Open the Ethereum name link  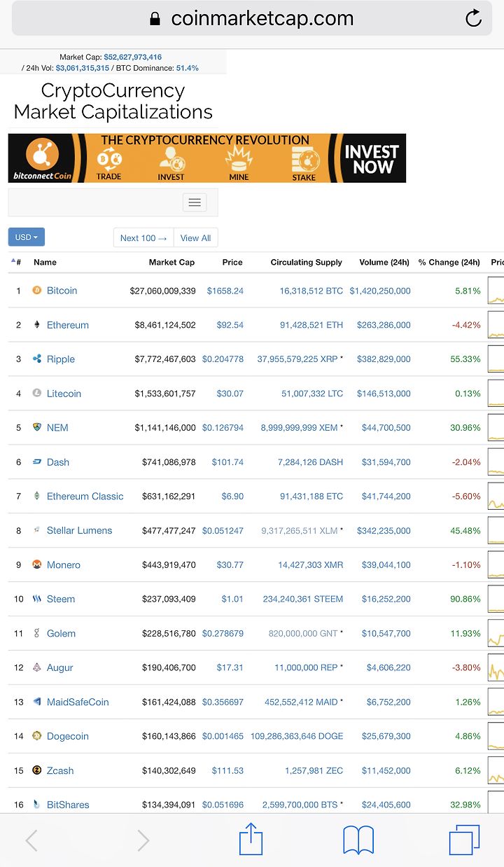pos(68,324)
